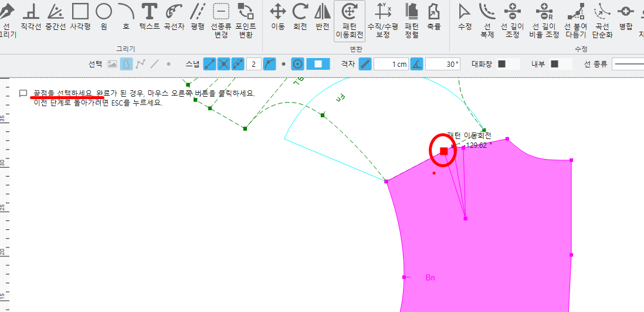Image resolution: width=644 pixels, height=312 pixels.
Task: Click the 패턴 이동회전 button
Action: [350, 21]
